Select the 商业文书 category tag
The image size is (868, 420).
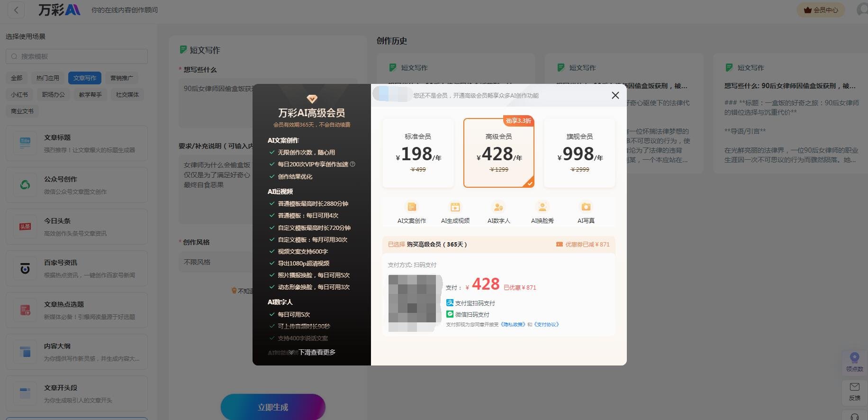point(22,111)
